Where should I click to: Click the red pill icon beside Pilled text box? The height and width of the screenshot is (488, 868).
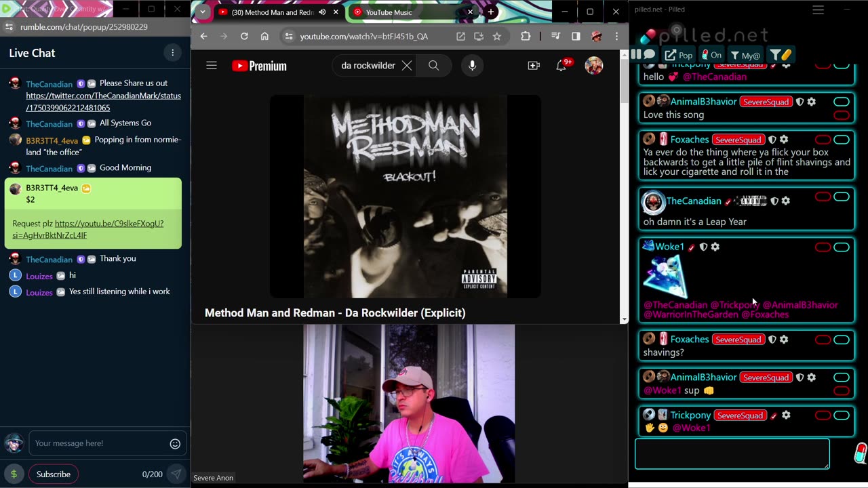click(x=860, y=453)
